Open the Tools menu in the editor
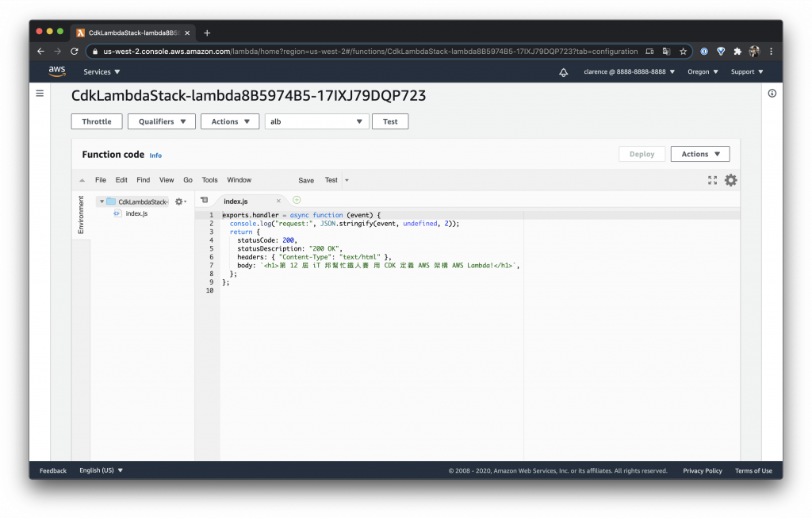This screenshot has width=812, height=518. 209,180
